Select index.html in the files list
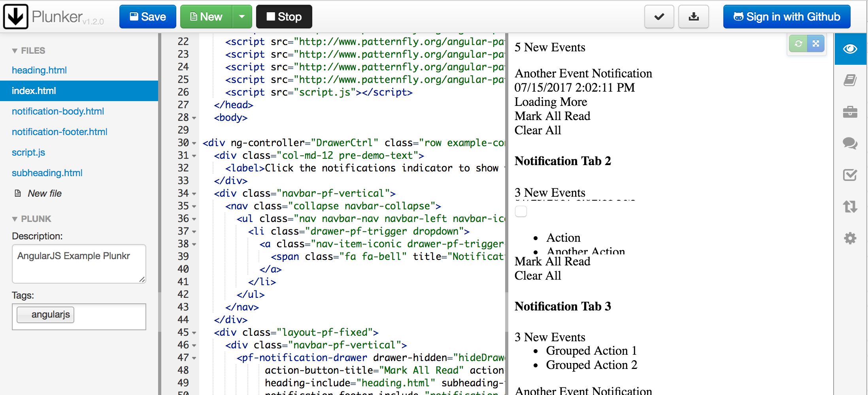Image resolution: width=868 pixels, height=395 pixels. (x=79, y=91)
